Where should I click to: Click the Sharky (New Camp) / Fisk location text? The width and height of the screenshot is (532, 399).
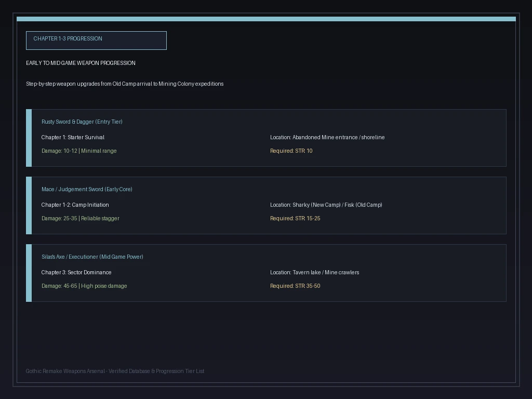pyautogui.click(x=326, y=205)
